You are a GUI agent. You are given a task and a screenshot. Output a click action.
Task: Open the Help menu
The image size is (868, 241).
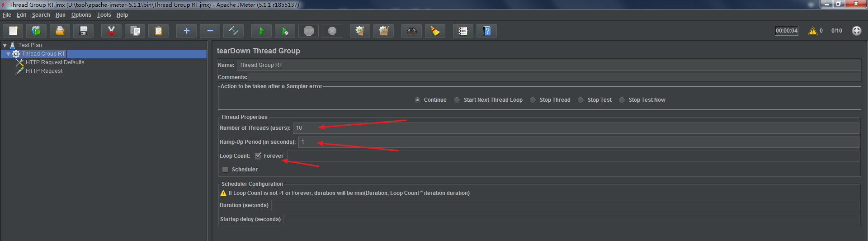tap(122, 15)
